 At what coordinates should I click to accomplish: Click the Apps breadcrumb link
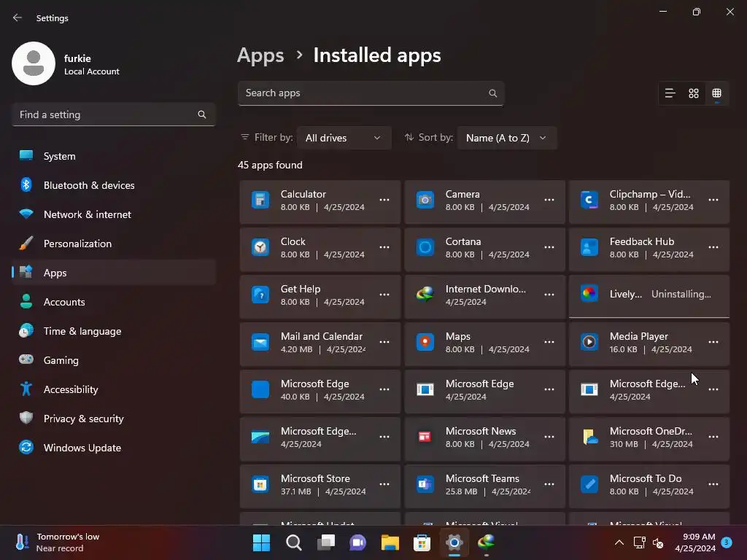(260, 55)
